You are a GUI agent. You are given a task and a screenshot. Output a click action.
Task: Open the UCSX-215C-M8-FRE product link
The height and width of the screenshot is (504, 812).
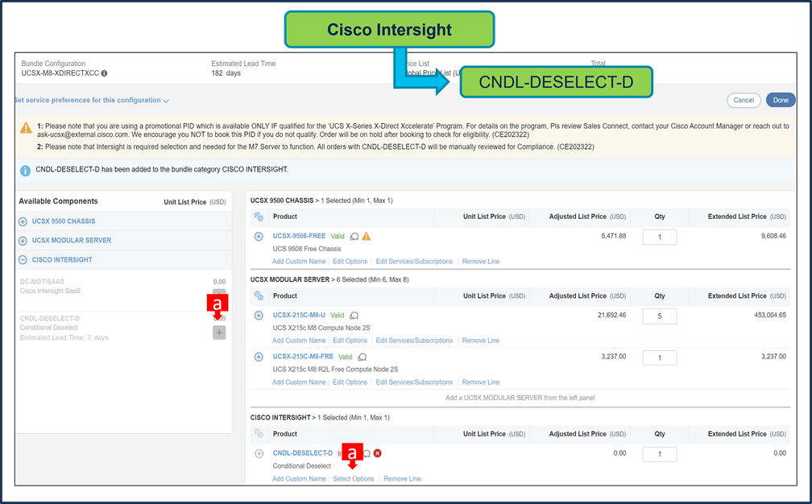click(303, 357)
